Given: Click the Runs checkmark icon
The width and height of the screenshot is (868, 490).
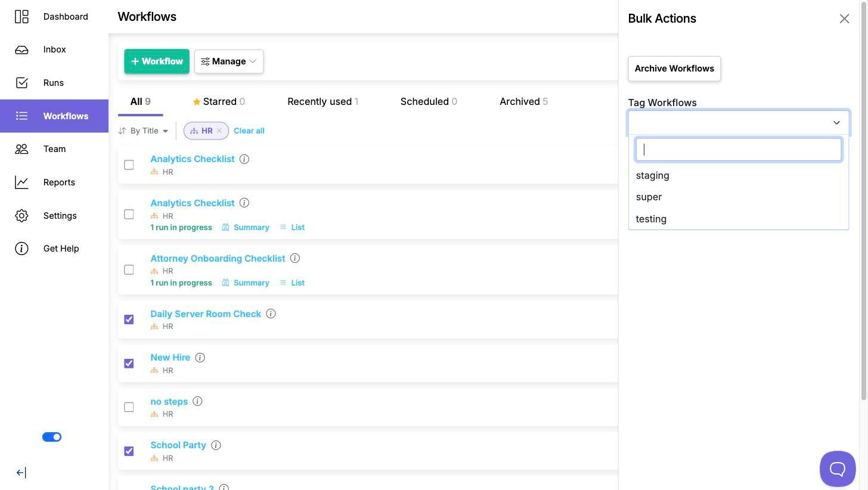Looking at the screenshot, I should click(21, 83).
